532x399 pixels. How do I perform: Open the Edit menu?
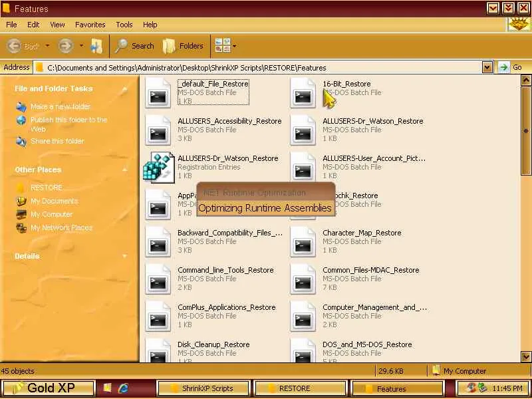[x=33, y=25]
